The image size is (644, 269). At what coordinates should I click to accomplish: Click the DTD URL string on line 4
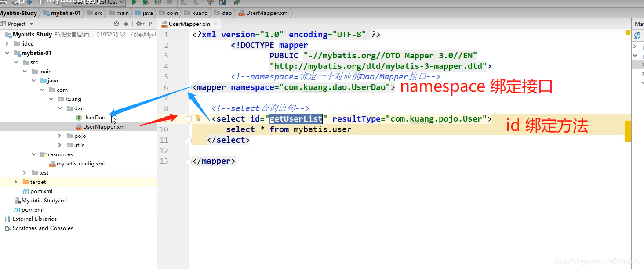(378, 66)
